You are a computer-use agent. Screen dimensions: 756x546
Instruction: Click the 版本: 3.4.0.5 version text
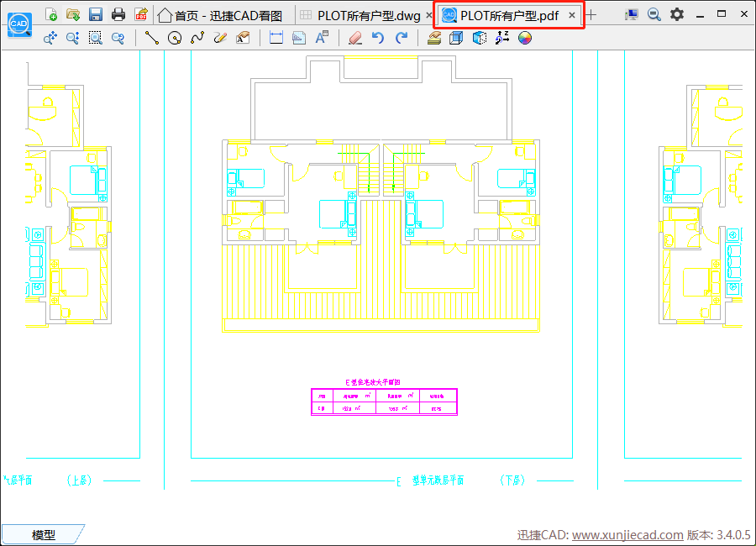[718, 535]
